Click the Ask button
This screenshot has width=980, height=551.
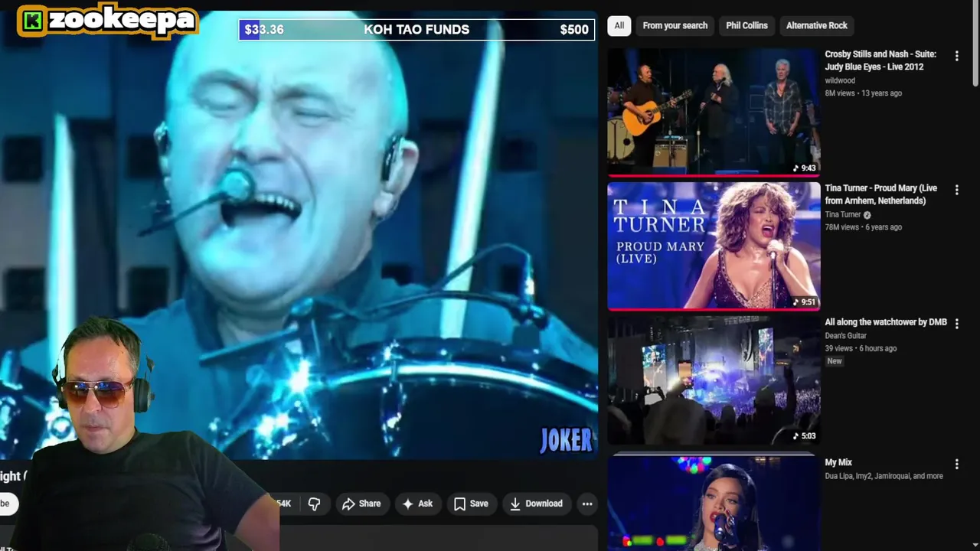tap(417, 504)
